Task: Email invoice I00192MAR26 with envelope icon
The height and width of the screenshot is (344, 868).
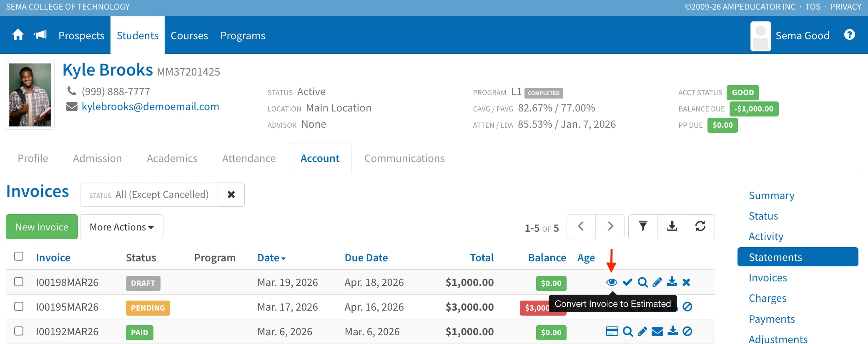Action: coord(657,331)
